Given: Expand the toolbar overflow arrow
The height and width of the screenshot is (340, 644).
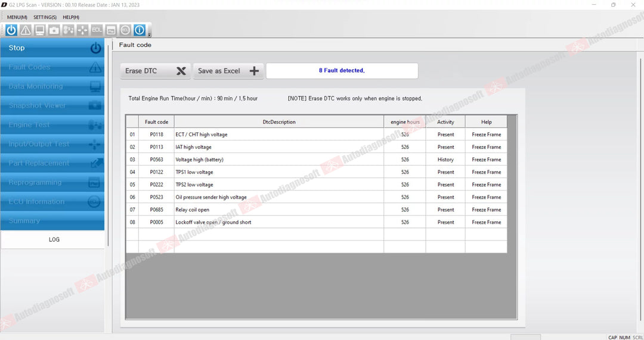Looking at the screenshot, I should tap(150, 35).
